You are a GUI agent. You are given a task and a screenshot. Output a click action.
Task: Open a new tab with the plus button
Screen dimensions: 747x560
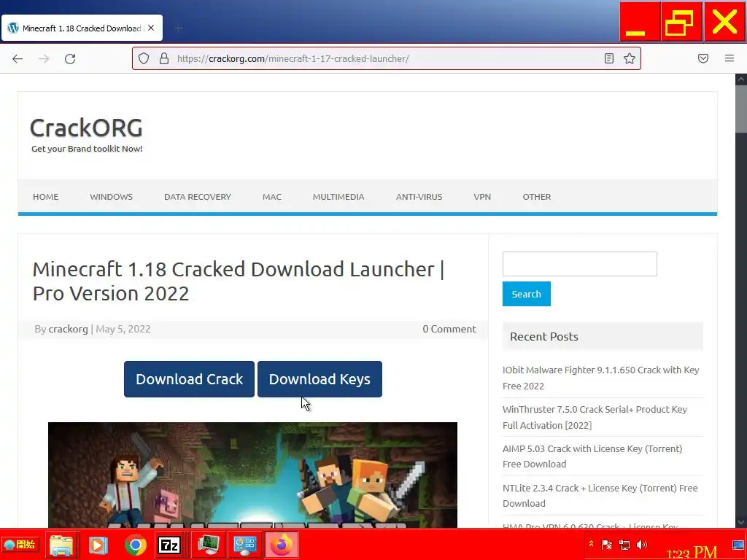point(179,28)
